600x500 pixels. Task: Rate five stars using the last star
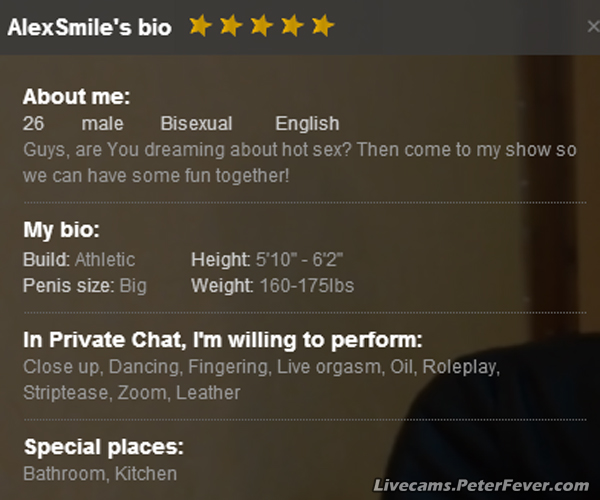click(x=322, y=26)
